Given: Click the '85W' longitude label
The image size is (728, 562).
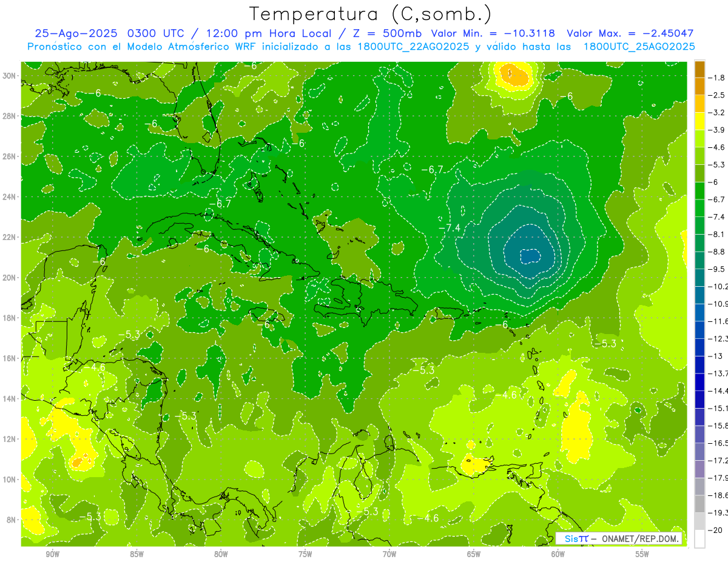Looking at the screenshot, I should coord(136,555).
